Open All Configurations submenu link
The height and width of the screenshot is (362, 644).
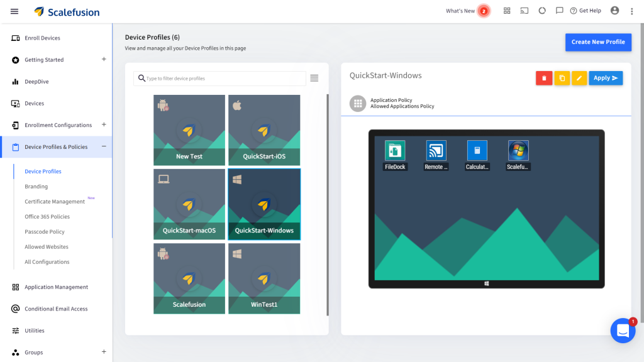47,262
